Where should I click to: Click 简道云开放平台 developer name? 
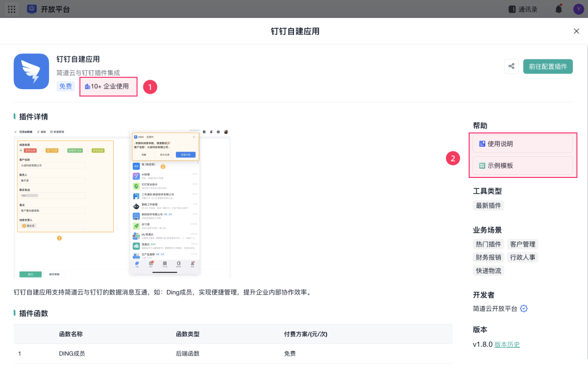(495, 309)
